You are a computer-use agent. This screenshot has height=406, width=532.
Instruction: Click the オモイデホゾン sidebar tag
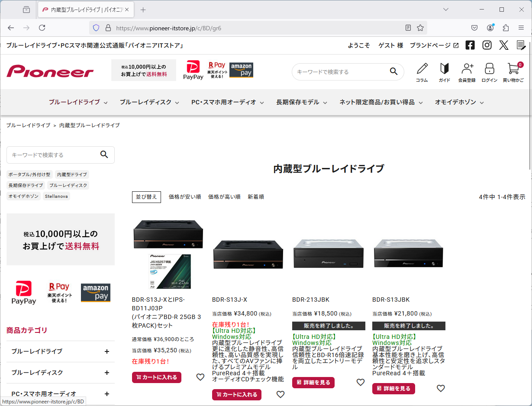coord(23,196)
